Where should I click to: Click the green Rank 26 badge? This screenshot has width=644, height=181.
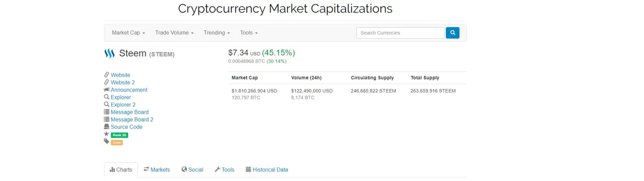(x=119, y=135)
